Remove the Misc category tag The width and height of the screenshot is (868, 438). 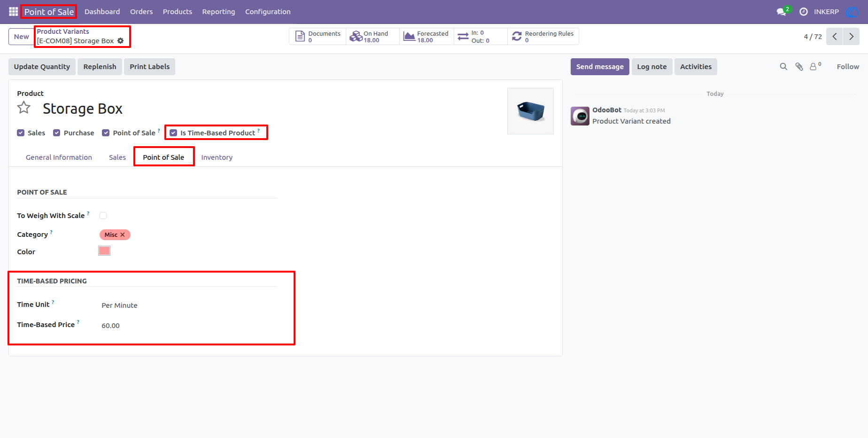pos(123,235)
